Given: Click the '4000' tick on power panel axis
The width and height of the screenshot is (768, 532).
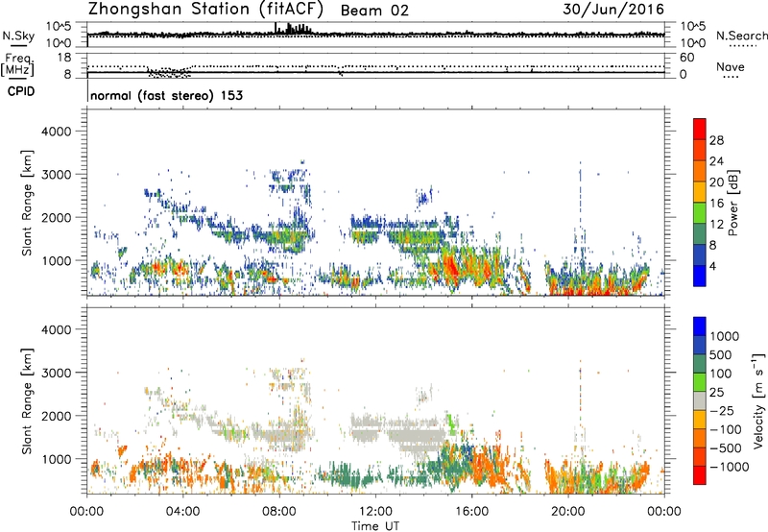Looking at the screenshot, I should pyautogui.click(x=57, y=132).
